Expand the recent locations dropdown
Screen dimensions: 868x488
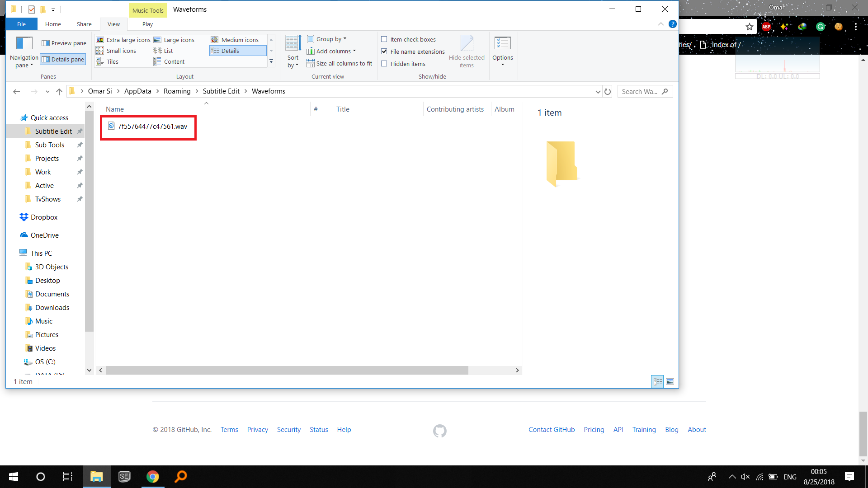click(47, 91)
